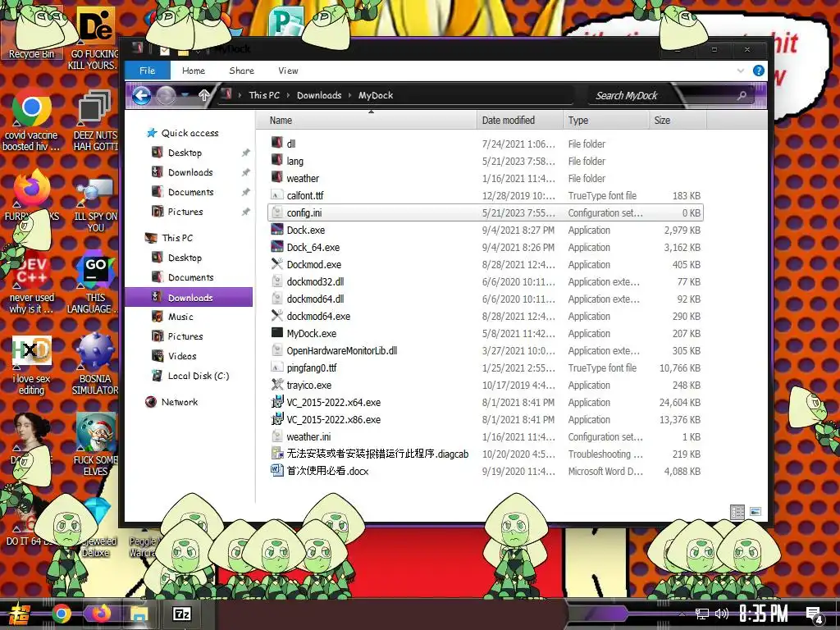Select the dll folder icon

coord(277,143)
